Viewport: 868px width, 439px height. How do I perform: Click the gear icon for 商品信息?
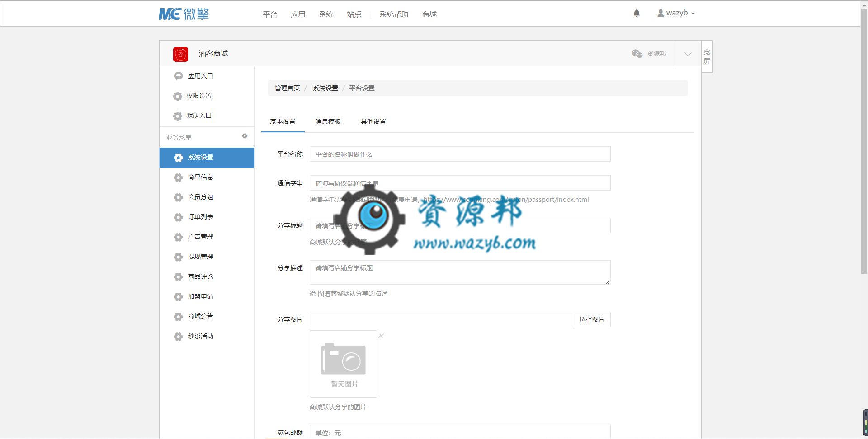pos(179,177)
